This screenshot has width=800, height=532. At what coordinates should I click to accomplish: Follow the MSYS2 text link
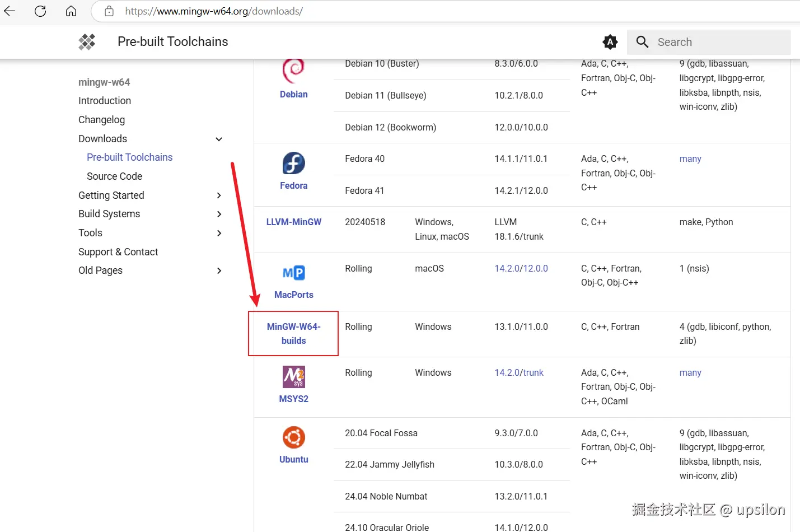(294, 399)
